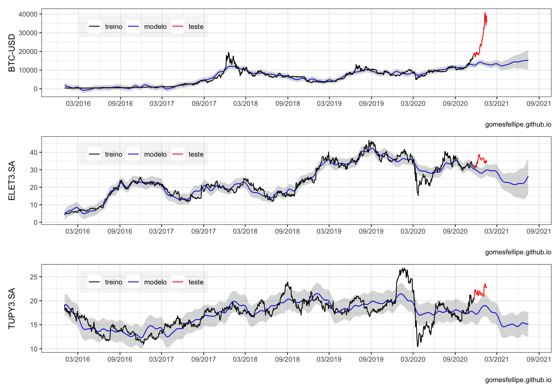
Task: Click the 40000 y-axis tick in BTC-USD chart
Action: (x=28, y=14)
